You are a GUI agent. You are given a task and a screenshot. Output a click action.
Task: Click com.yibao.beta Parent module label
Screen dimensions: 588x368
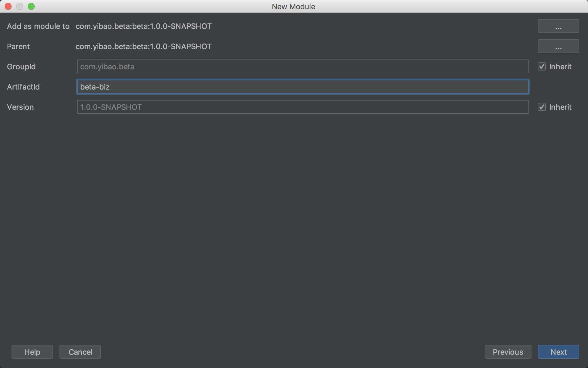(x=143, y=46)
